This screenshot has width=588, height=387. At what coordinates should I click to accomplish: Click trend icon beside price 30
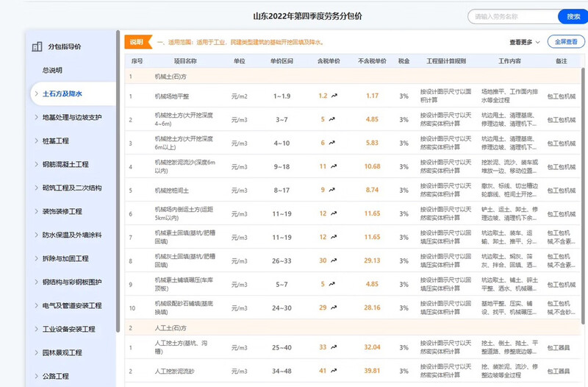click(334, 260)
